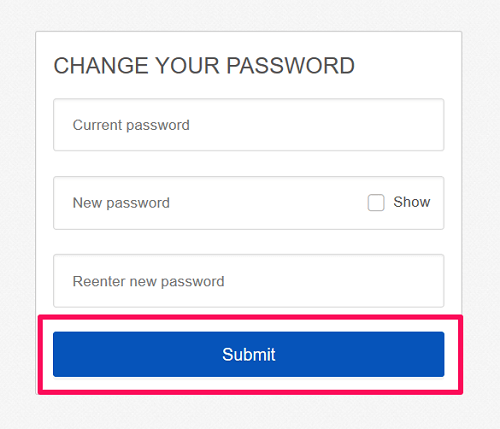500x429 pixels.
Task: Focus the New password input field
Action: tap(249, 203)
